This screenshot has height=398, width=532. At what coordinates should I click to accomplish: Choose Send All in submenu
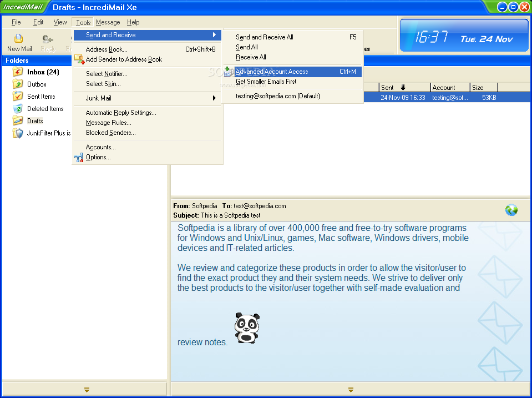[x=293, y=47]
